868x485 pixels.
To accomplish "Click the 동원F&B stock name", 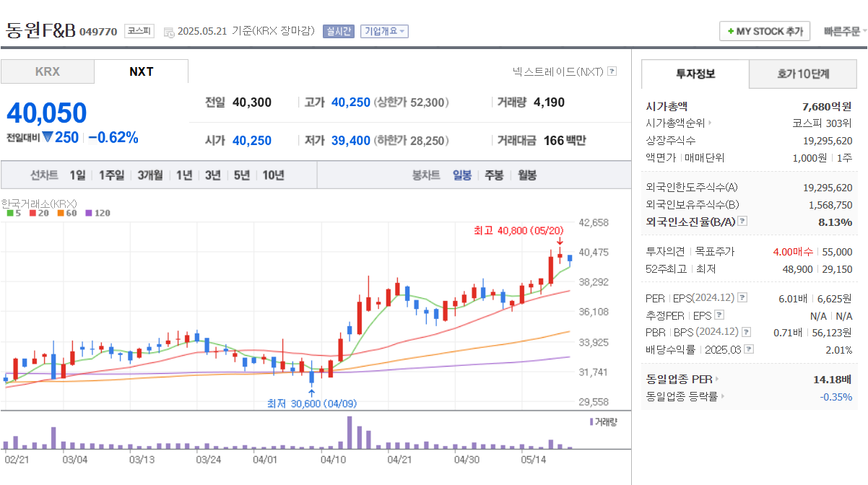I will (40, 31).
